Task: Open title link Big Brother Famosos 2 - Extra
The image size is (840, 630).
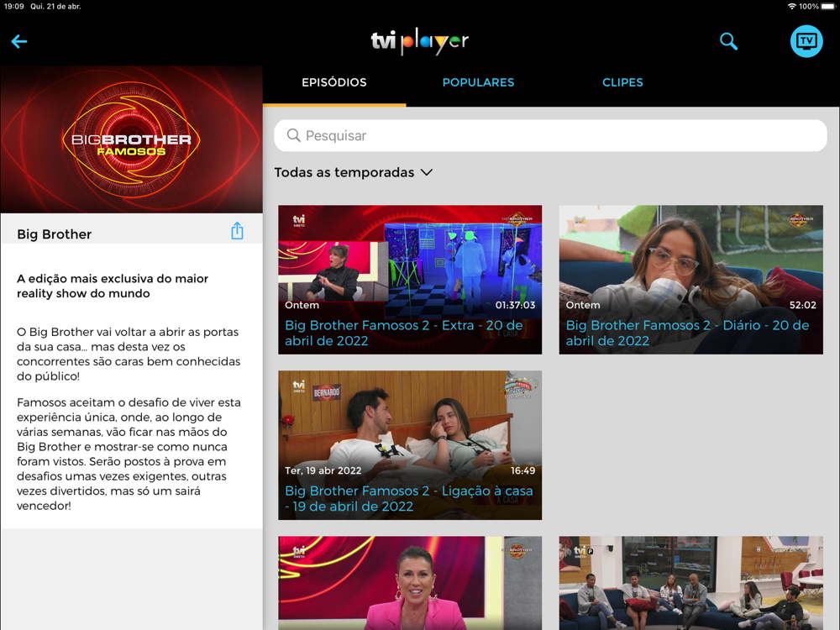Action: point(404,333)
